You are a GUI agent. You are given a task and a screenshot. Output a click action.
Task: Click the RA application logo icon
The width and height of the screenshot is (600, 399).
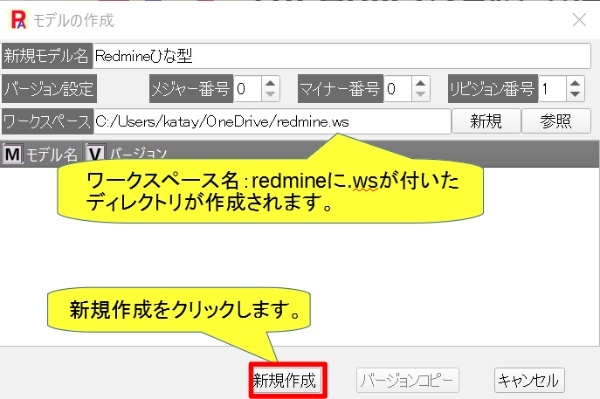point(18,20)
